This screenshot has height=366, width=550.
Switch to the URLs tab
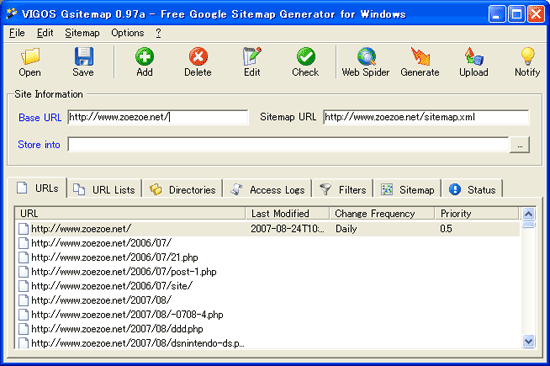pos(38,188)
